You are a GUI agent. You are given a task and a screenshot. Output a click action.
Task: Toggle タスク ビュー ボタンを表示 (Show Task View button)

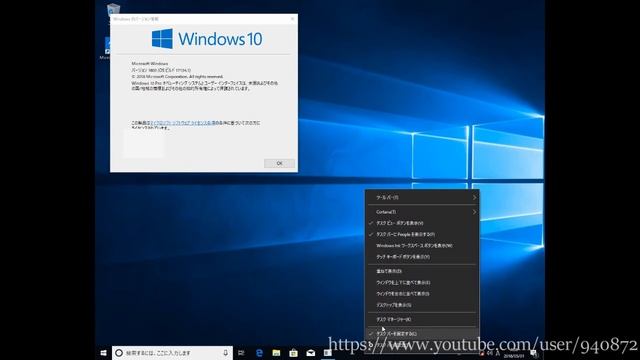point(422,223)
